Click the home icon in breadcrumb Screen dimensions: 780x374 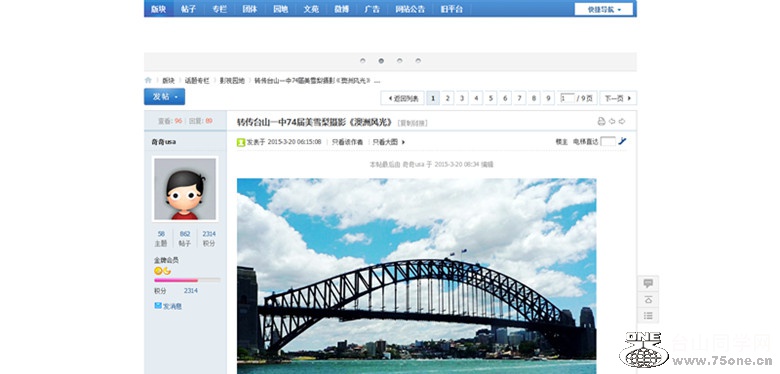point(148,80)
